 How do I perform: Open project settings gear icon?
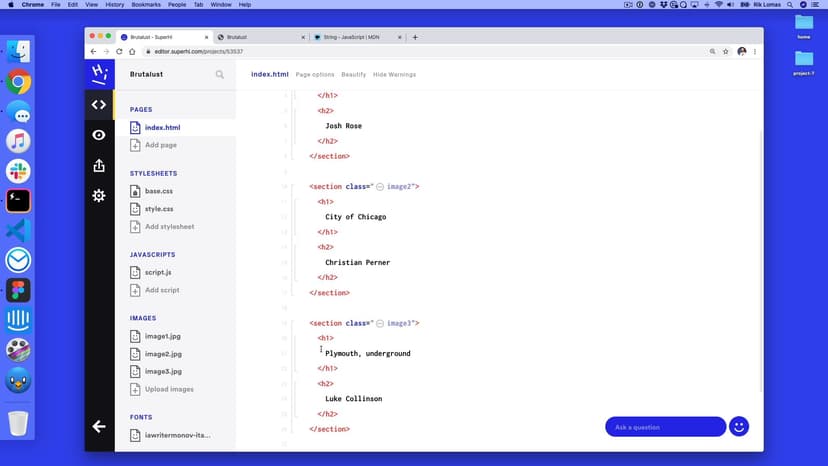[x=98, y=196]
